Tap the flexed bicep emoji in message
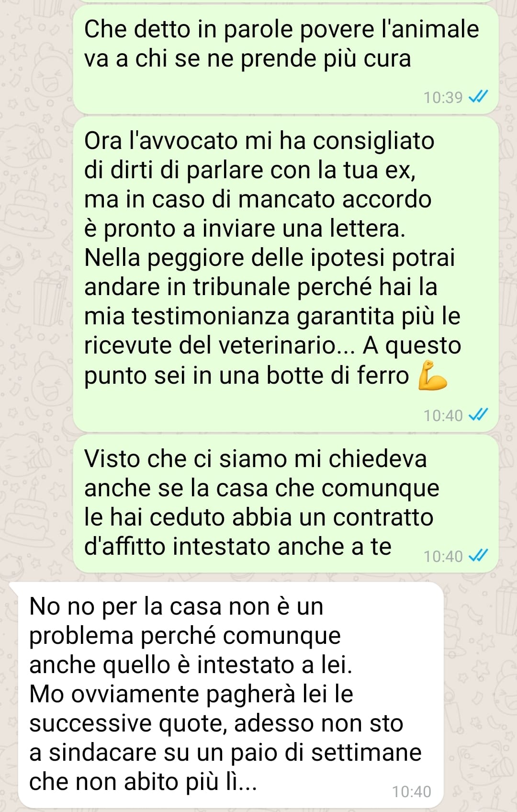Image resolution: width=517 pixels, height=812 pixels. (x=432, y=375)
